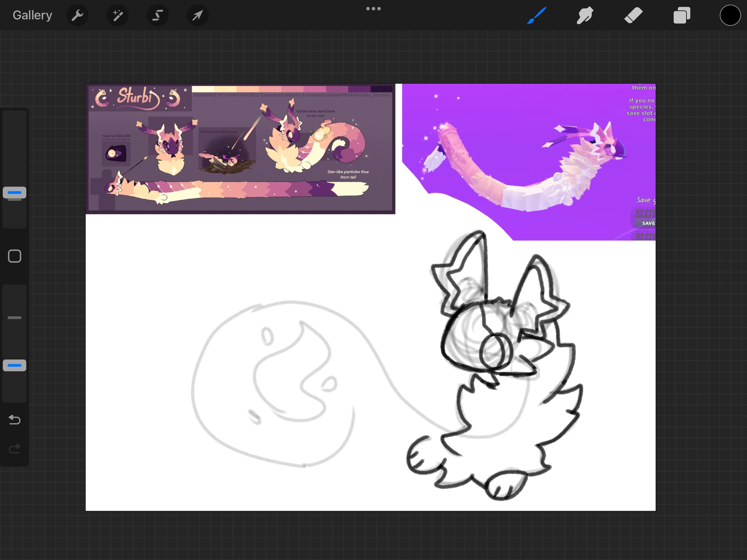
Task: Tap the brush opacity slider handle
Action: [x=14, y=365]
